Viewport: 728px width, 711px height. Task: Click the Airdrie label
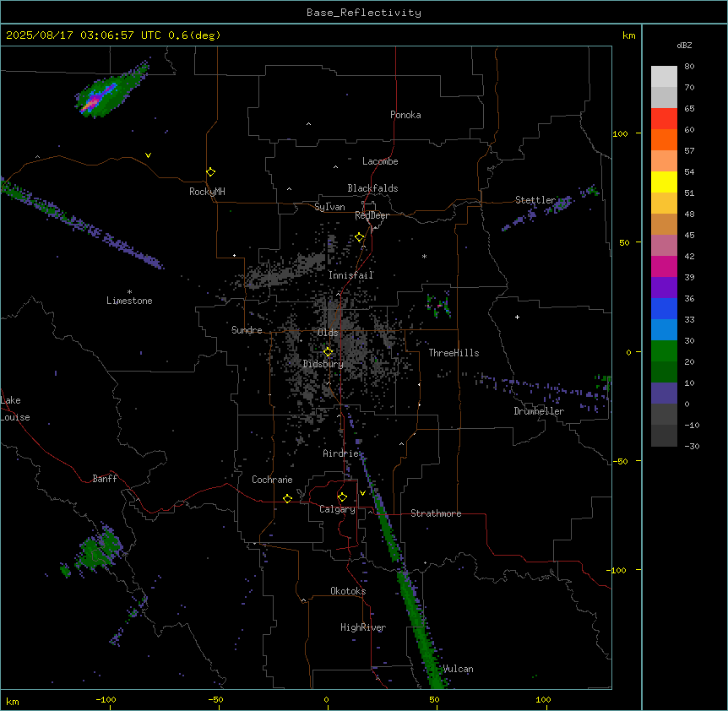click(x=341, y=453)
